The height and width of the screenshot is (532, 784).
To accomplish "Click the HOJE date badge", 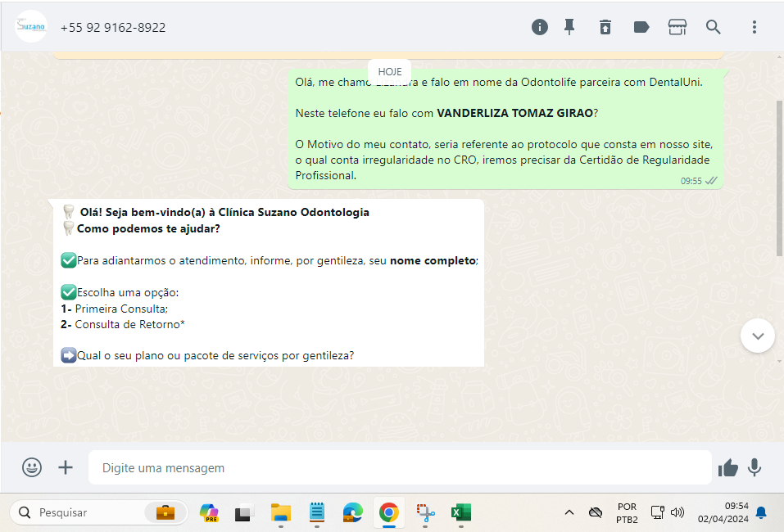I will [x=389, y=71].
